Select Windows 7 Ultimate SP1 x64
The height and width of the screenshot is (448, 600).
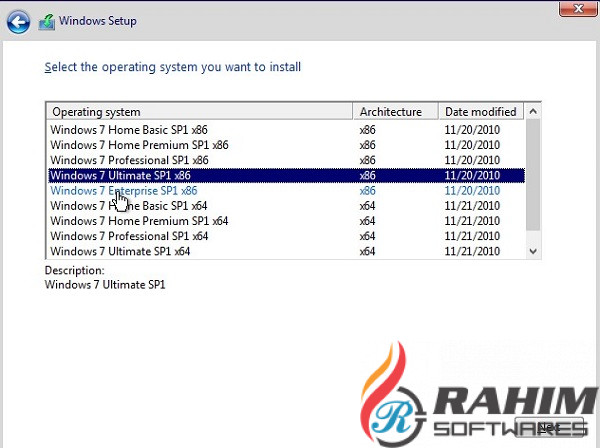coord(286,251)
